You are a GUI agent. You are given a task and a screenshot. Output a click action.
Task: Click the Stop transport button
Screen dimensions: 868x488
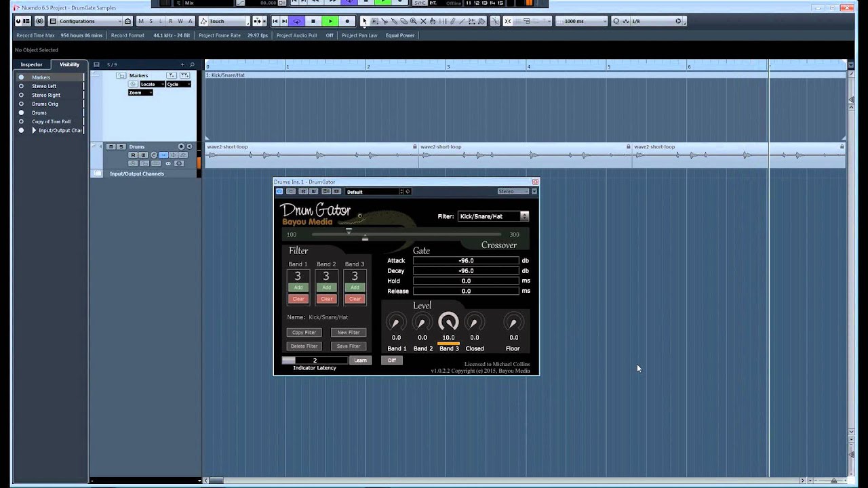coord(313,21)
